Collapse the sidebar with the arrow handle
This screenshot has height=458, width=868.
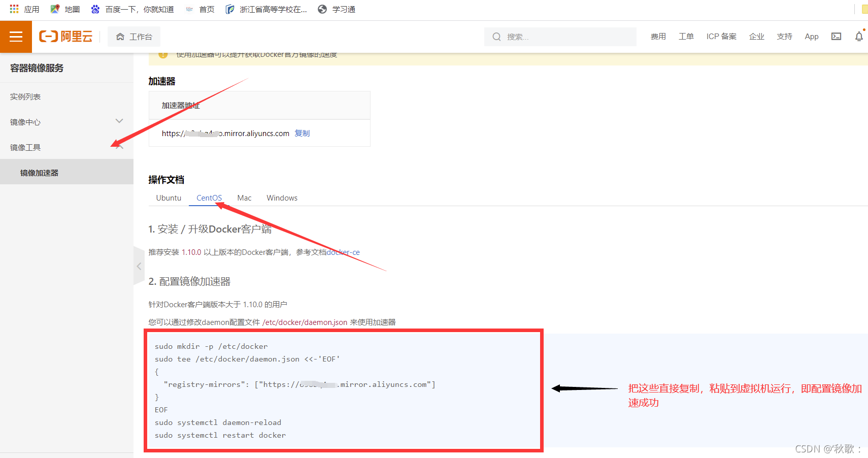pyautogui.click(x=139, y=266)
